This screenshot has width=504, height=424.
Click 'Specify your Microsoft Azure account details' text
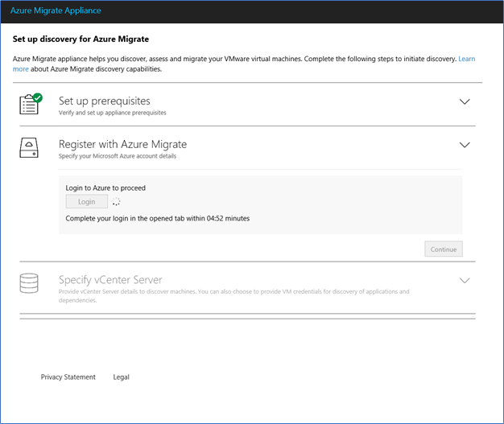(118, 156)
